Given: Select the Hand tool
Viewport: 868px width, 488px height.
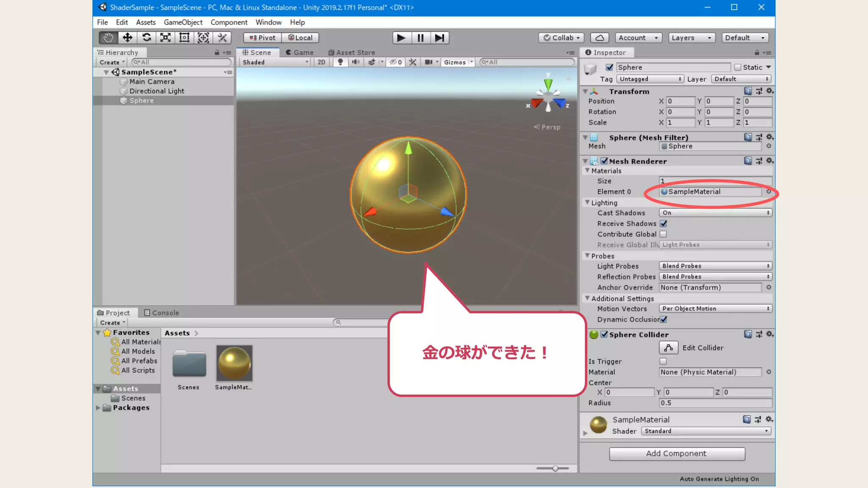Looking at the screenshot, I should pyautogui.click(x=108, y=38).
